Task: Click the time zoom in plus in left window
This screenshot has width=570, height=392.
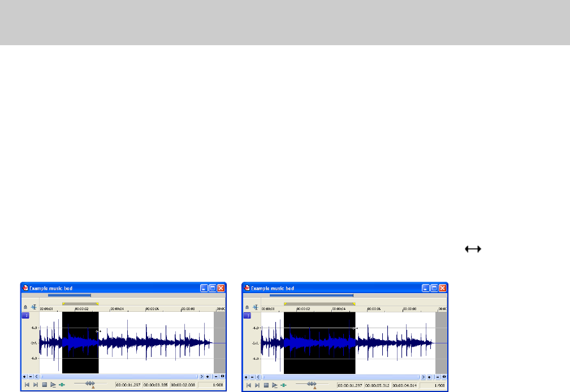Action: [208, 376]
